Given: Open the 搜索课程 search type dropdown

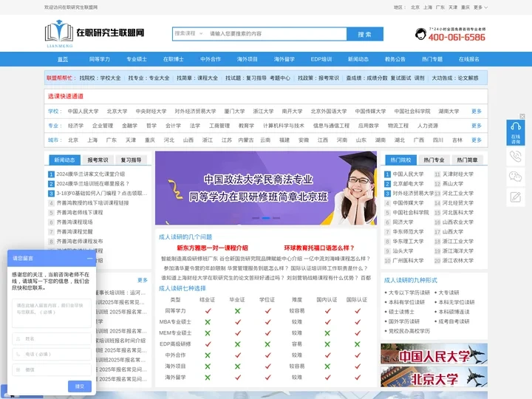Looking at the screenshot, I should [x=188, y=33].
